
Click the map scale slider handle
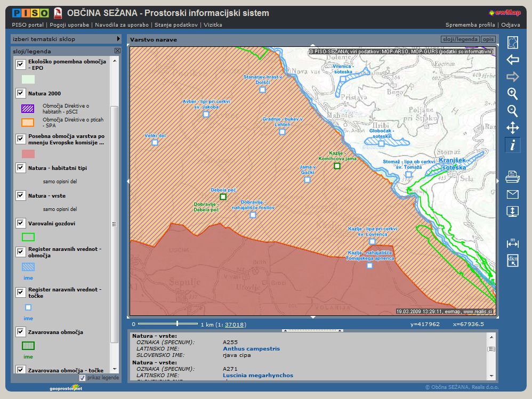click(x=177, y=323)
